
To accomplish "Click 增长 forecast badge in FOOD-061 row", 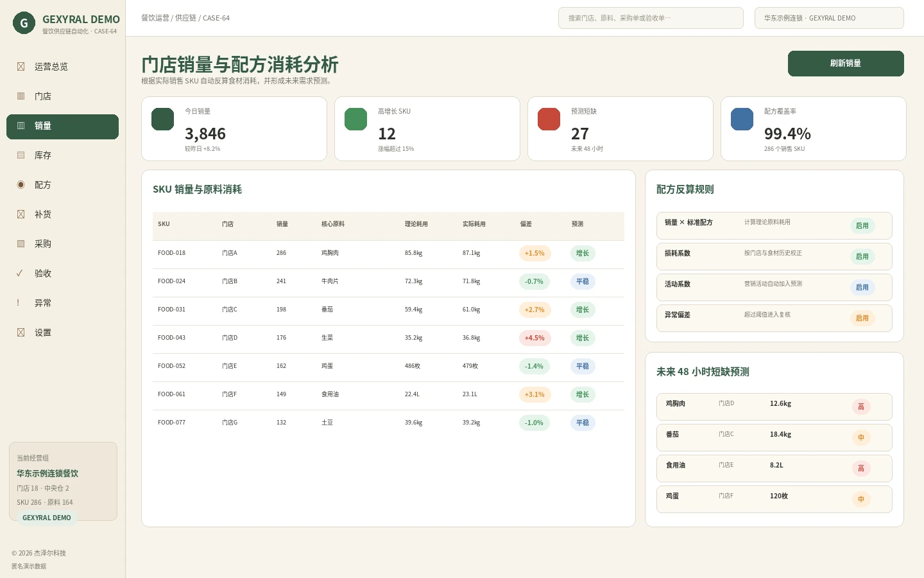I will click(583, 395).
